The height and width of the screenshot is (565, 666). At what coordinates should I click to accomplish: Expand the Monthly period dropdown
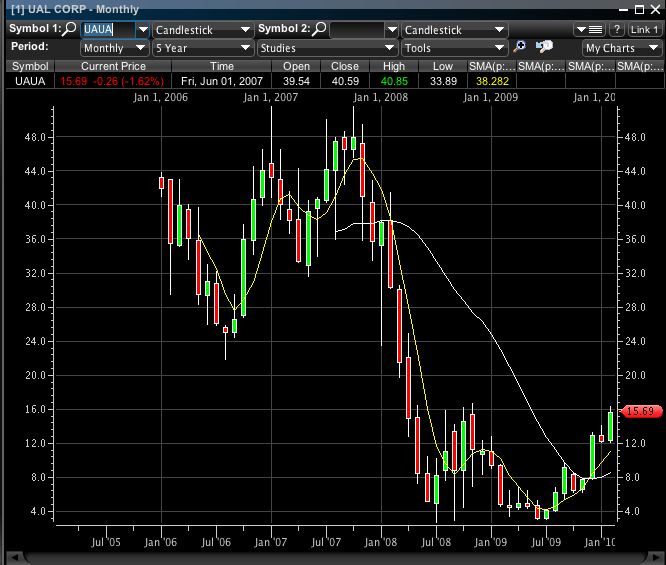tap(114, 47)
